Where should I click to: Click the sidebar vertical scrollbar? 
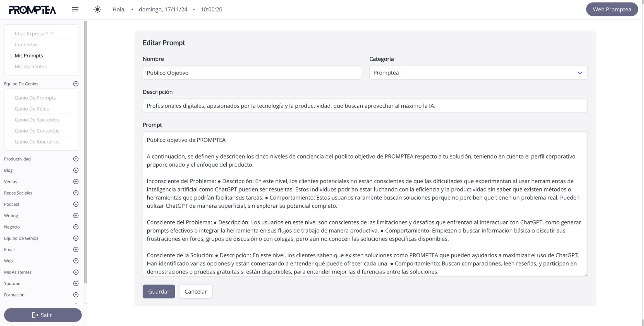click(86, 152)
